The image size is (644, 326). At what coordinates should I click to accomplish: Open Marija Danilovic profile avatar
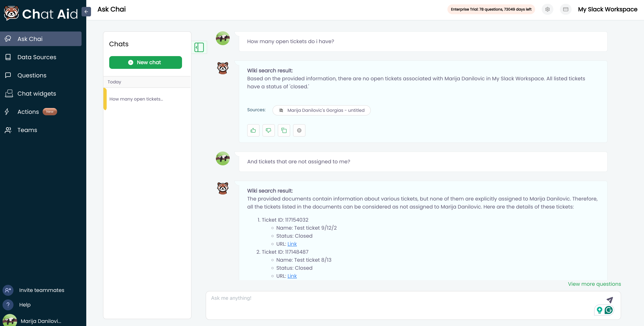coord(10,320)
